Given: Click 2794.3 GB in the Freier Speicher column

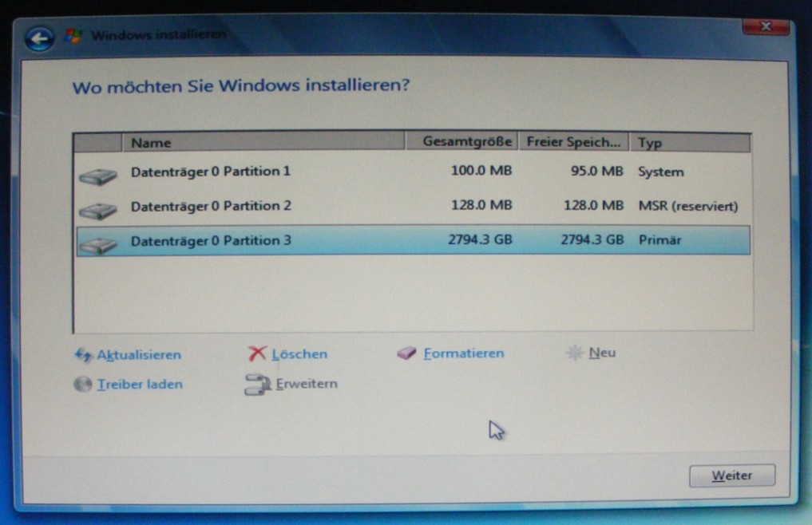Looking at the screenshot, I should [x=592, y=239].
